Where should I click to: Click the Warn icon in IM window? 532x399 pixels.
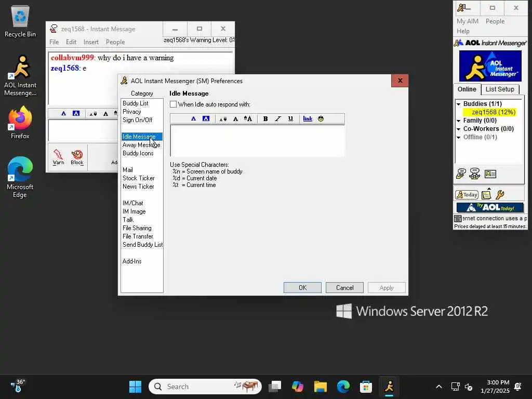pyautogui.click(x=58, y=157)
